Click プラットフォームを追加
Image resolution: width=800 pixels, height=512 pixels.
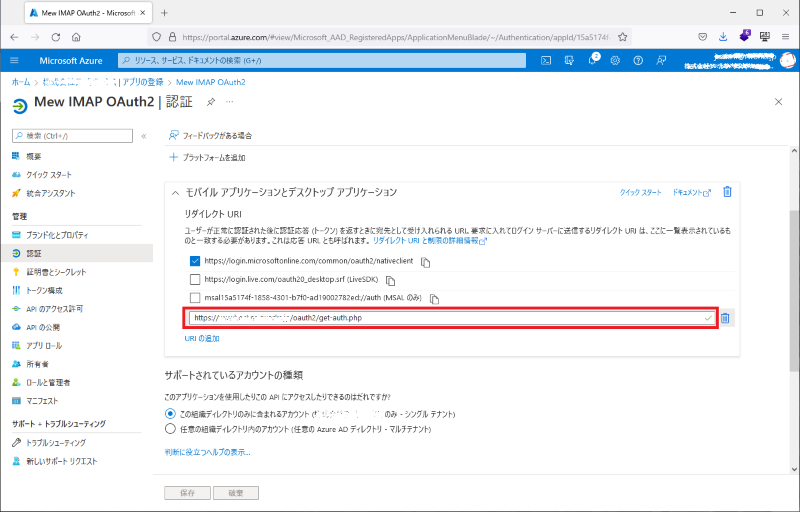(207, 158)
